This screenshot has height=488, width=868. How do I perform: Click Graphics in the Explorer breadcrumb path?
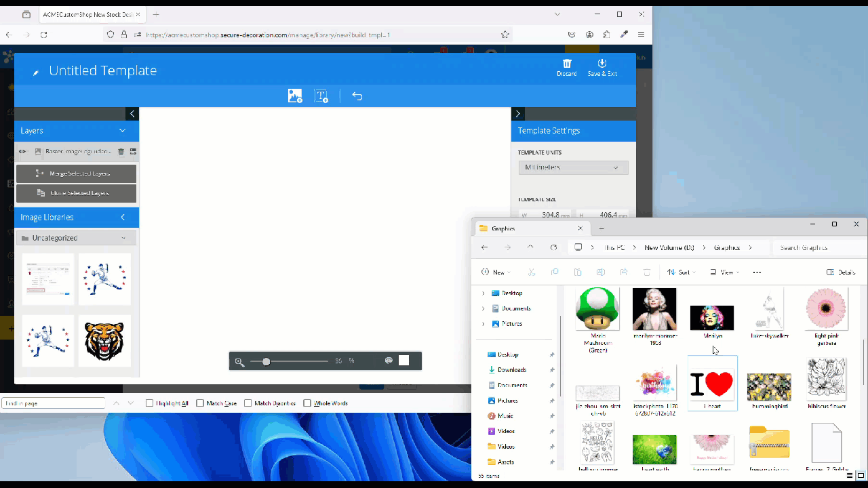point(727,247)
